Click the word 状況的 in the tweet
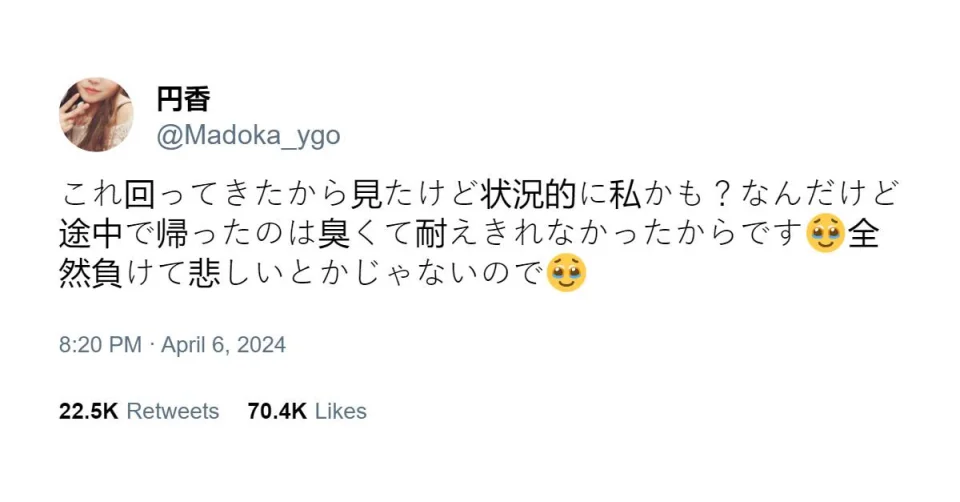 [528, 195]
